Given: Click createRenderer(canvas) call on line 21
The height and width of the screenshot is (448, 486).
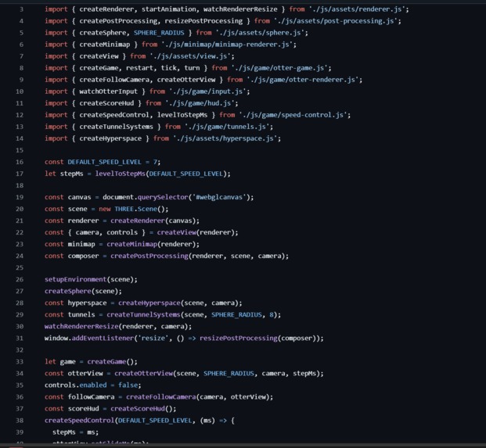Looking at the screenshot, I should coord(153,220).
